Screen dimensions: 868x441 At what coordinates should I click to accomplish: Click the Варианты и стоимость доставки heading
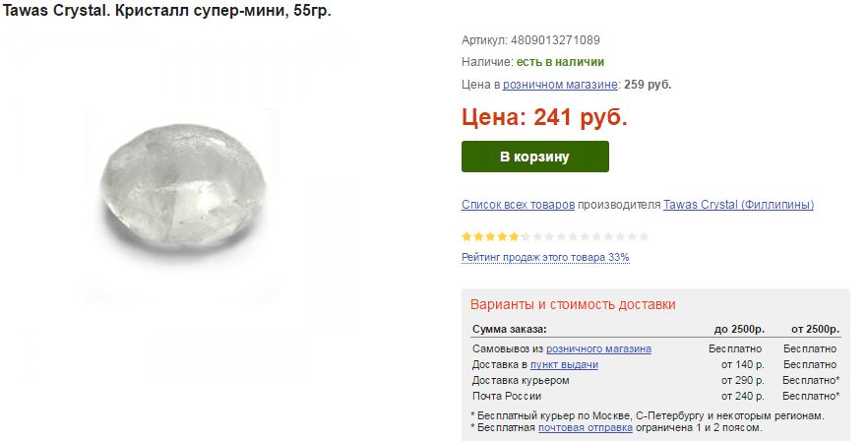pyautogui.click(x=573, y=304)
